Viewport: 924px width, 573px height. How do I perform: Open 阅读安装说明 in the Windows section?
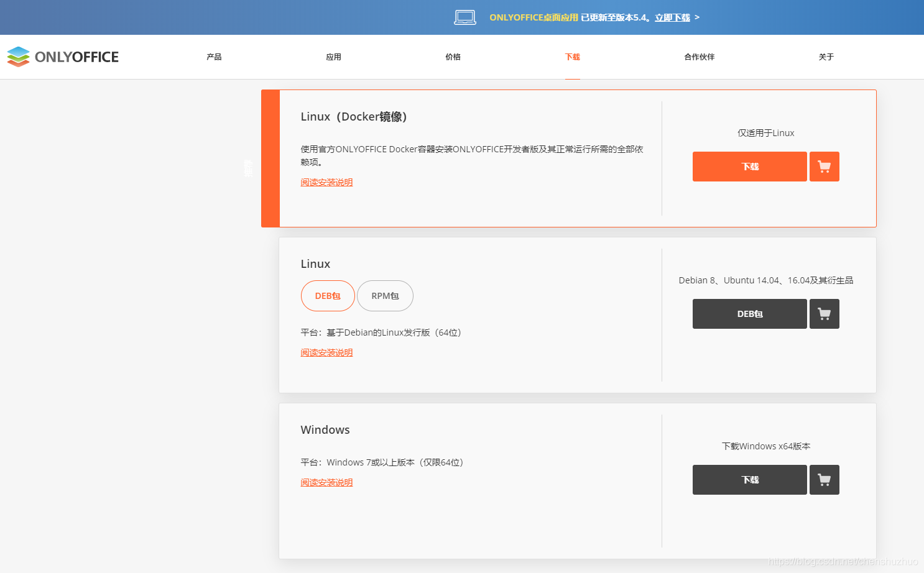point(326,482)
